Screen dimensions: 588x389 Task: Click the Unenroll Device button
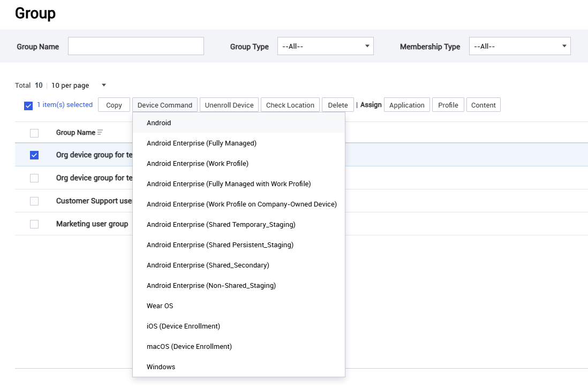click(x=229, y=105)
